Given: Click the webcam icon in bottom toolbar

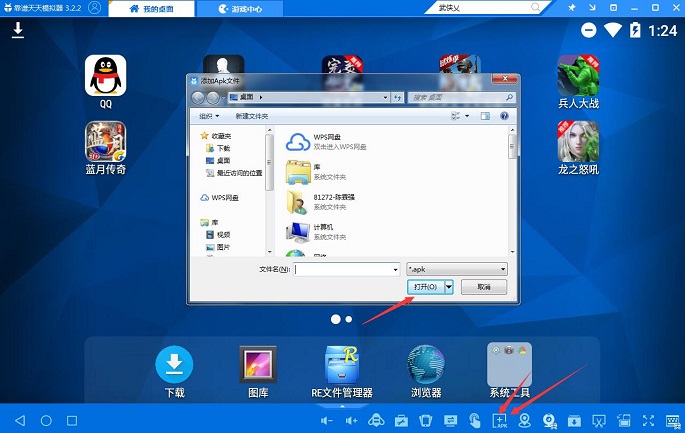Looking at the screenshot, I should coord(549,421).
